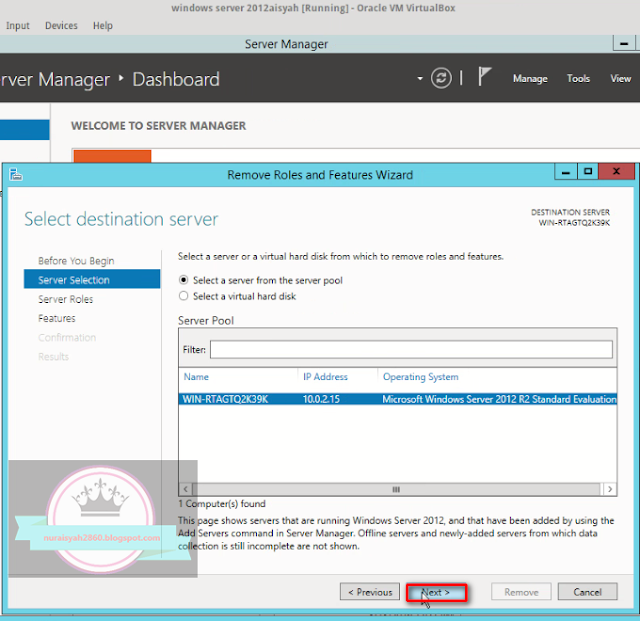Open VirtualBox Input menu

point(18,26)
